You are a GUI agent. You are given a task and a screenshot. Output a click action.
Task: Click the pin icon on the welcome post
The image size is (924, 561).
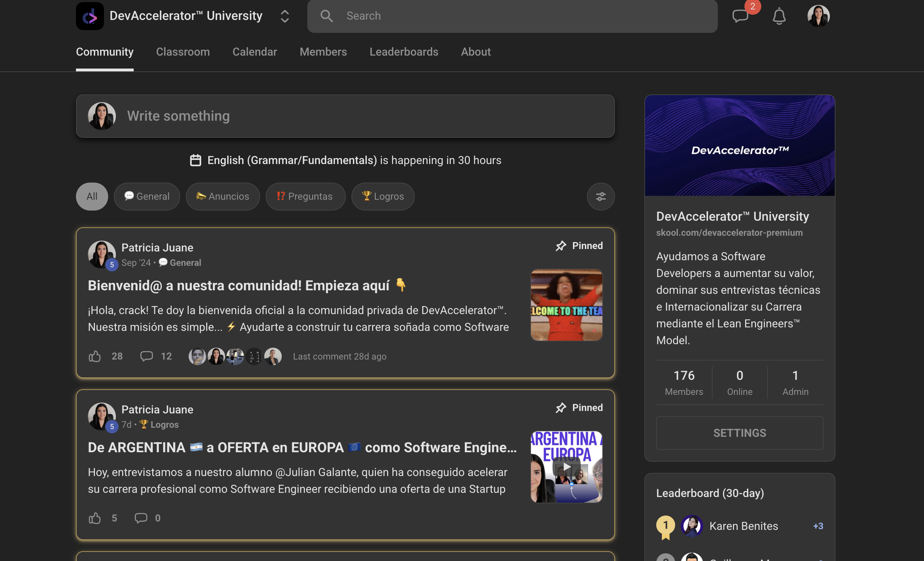pyautogui.click(x=561, y=246)
